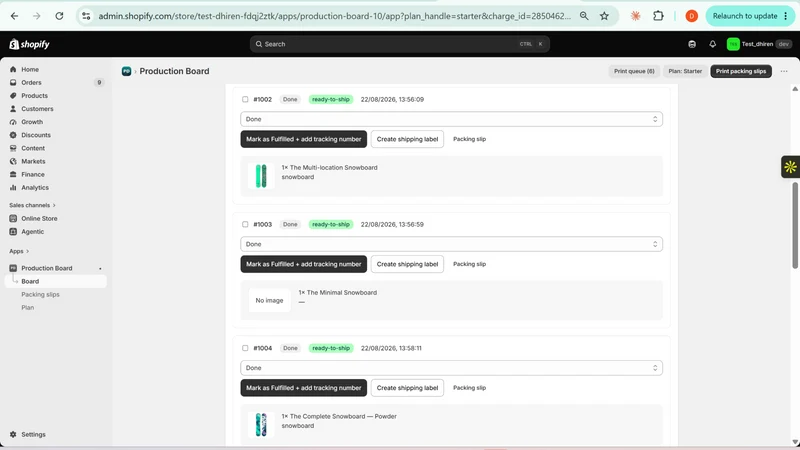Open Products in sidebar
Screen dimensions: 800x450
(x=34, y=96)
